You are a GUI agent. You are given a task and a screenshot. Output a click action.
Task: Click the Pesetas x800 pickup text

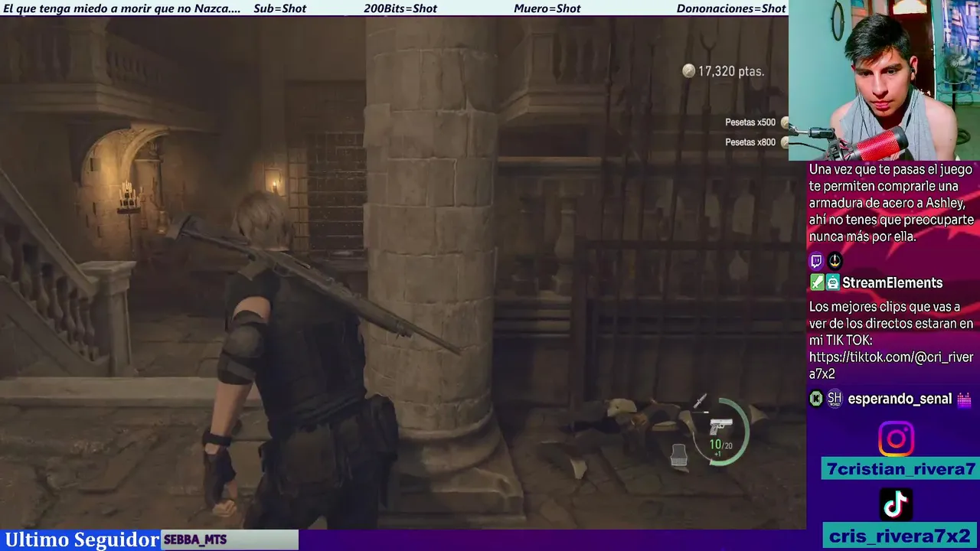pos(750,142)
